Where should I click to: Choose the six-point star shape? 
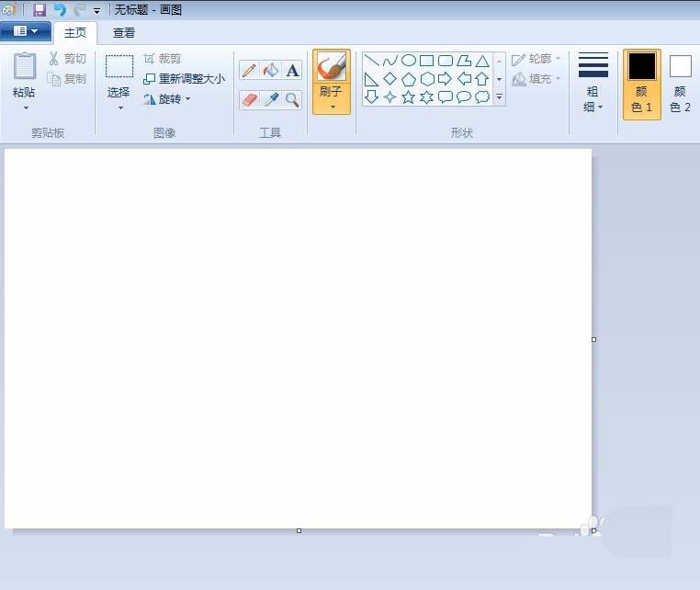(427, 96)
